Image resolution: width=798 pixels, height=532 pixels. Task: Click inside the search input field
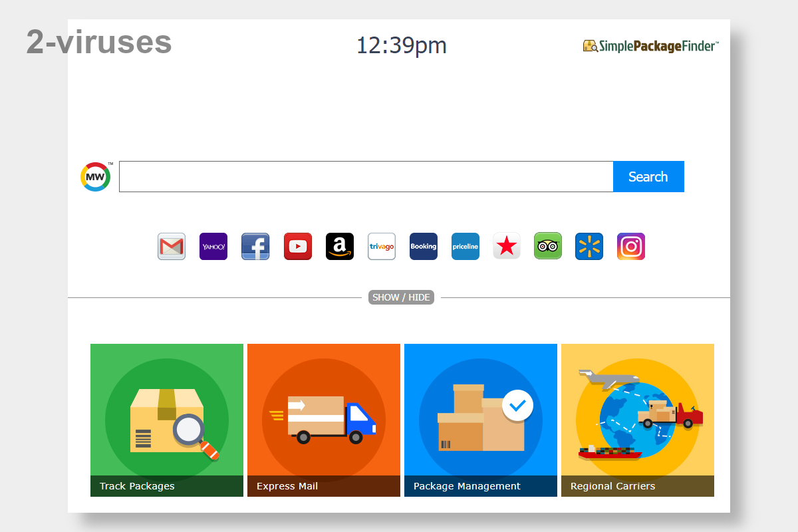(366, 176)
